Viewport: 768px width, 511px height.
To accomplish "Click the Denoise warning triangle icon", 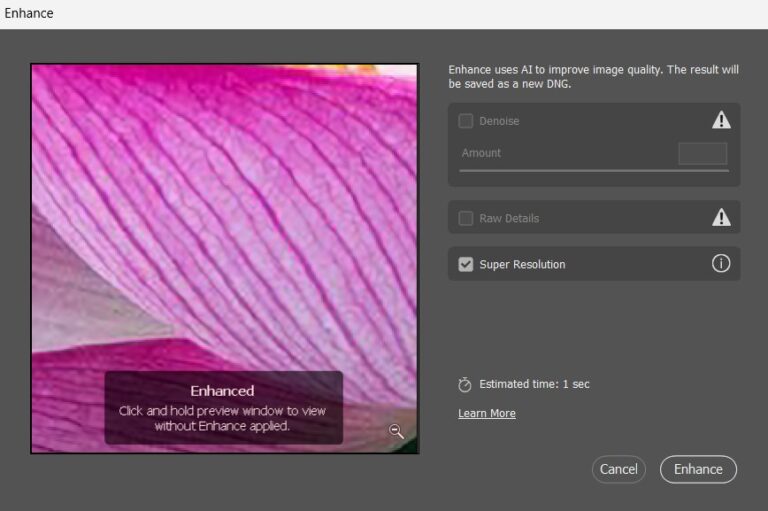I will (721, 120).
